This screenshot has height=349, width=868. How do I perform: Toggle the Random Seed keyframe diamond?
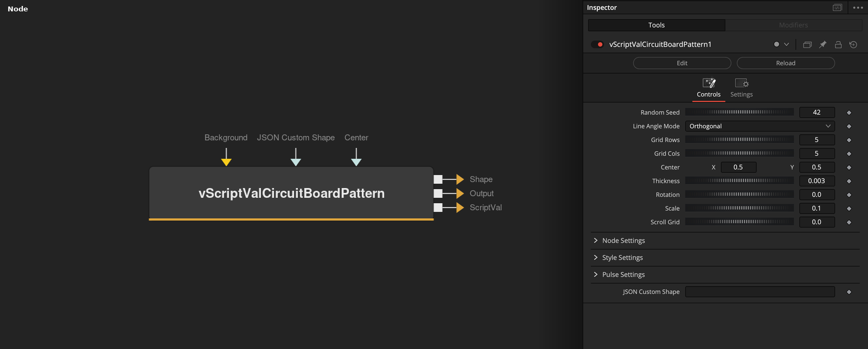(x=849, y=113)
